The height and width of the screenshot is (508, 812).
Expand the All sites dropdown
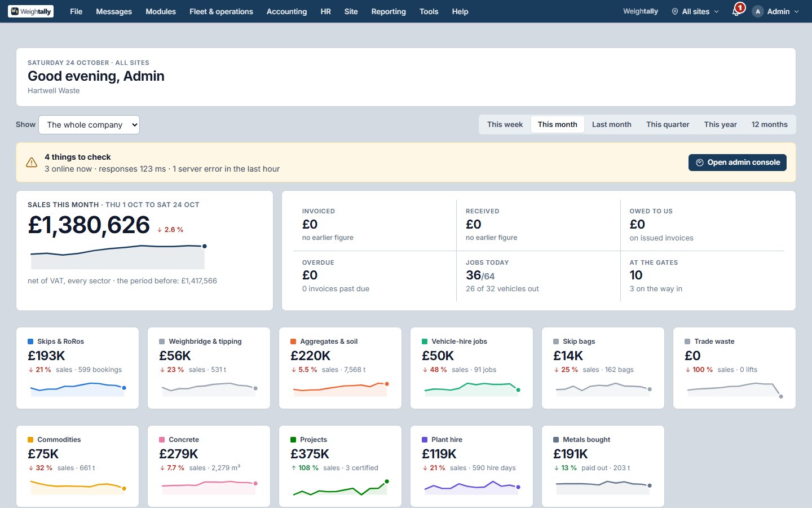695,11
